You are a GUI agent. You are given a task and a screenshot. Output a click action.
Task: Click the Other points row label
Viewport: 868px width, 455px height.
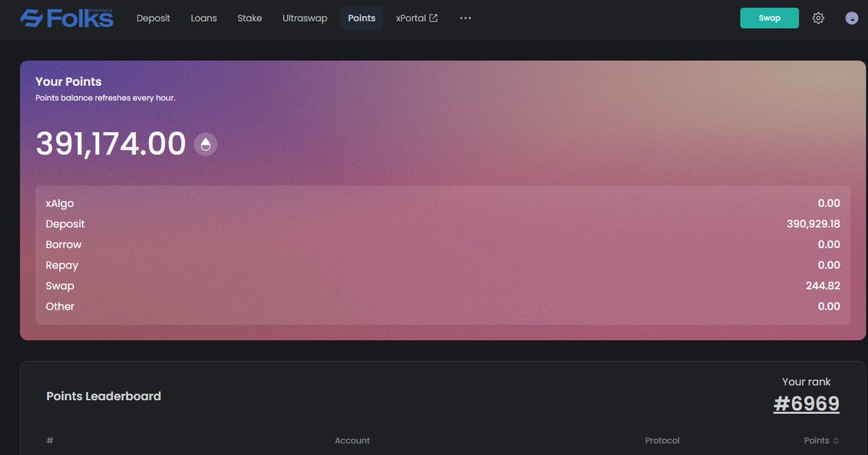[60, 307]
